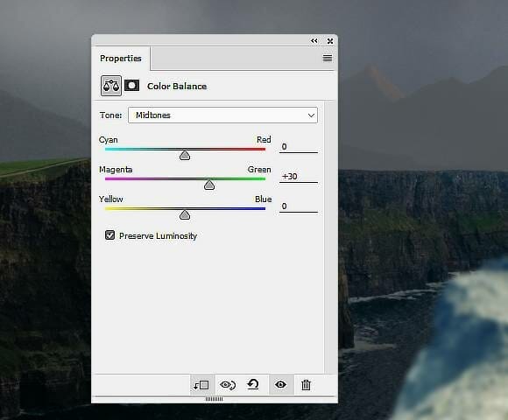
Task: Close the Properties panel
Action: pyautogui.click(x=330, y=41)
